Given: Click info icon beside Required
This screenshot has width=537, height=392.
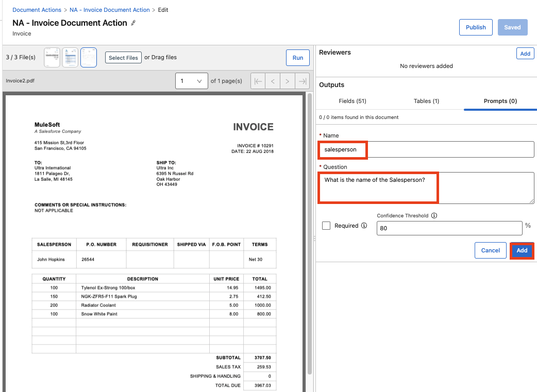Looking at the screenshot, I should [364, 225].
